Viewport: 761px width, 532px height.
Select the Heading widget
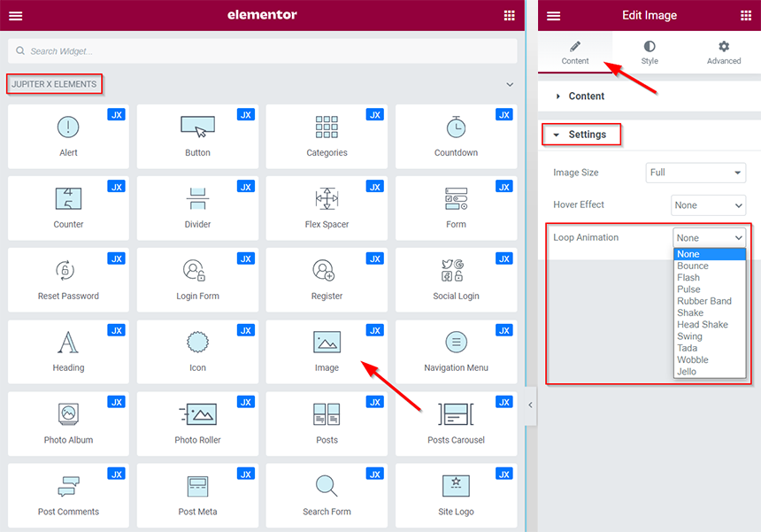coord(68,352)
